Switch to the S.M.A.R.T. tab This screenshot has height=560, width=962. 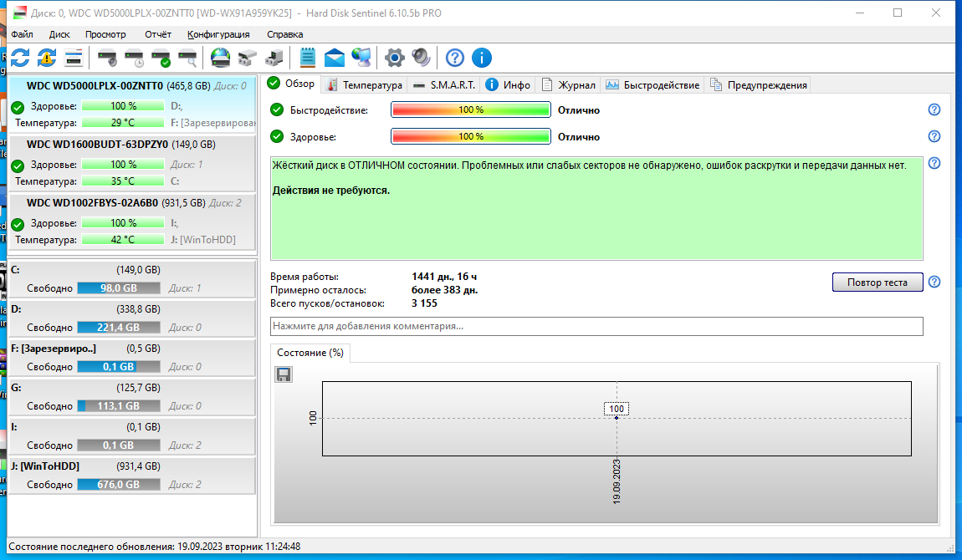point(445,85)
